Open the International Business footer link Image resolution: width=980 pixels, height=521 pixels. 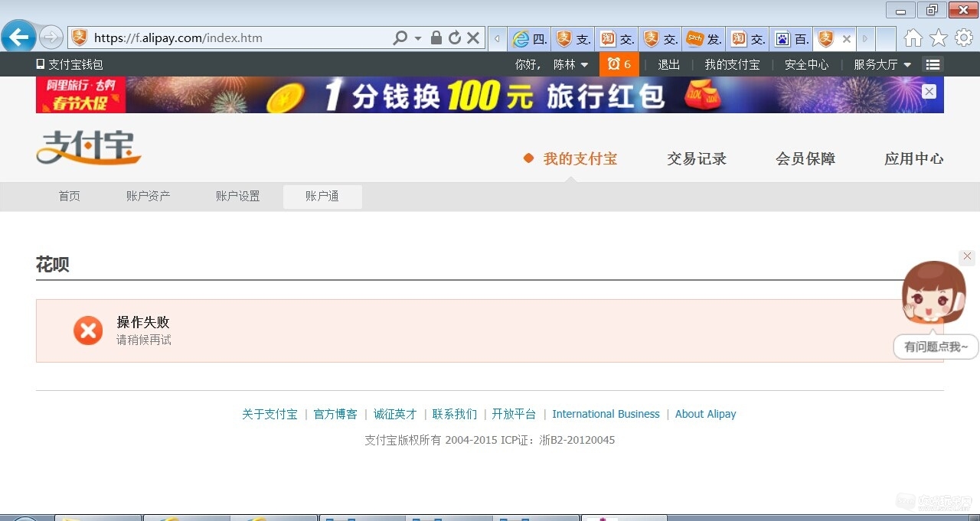click(x=606, y=414)
